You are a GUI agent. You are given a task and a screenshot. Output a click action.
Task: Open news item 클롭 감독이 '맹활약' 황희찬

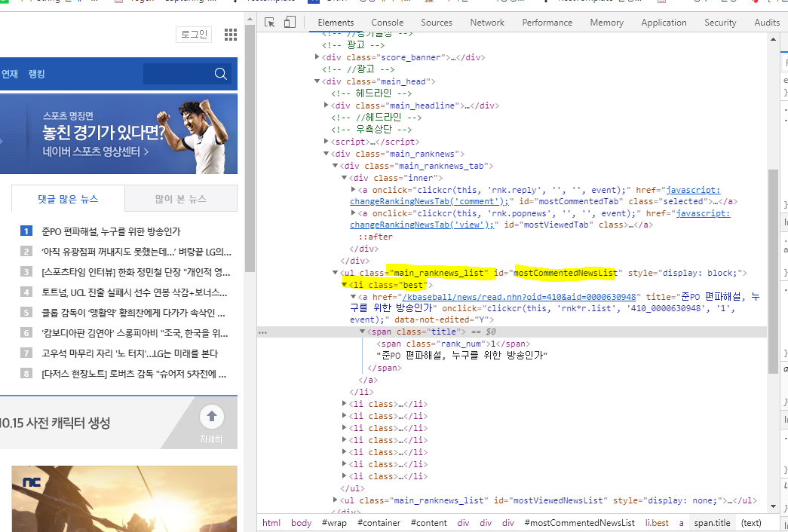(133, 313)
